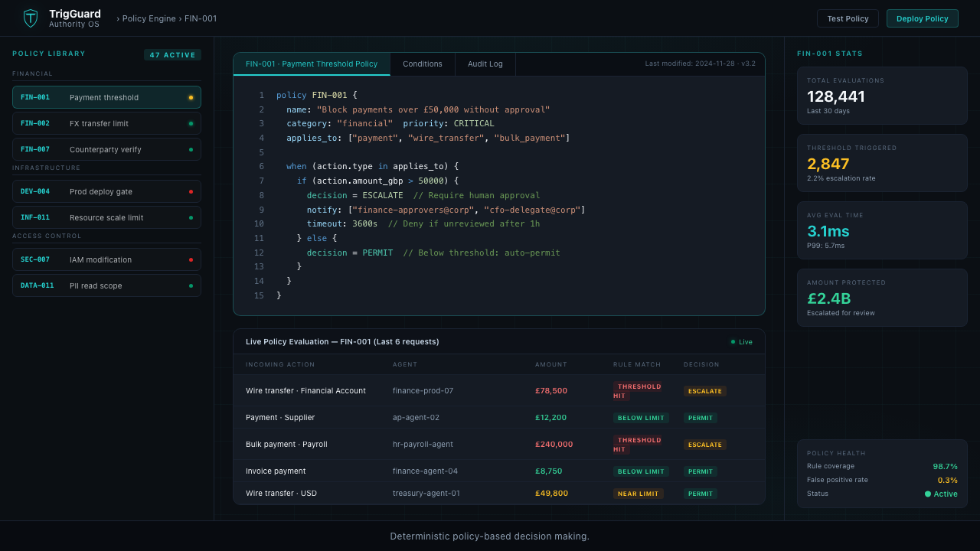Click the Wire transfer · Financial Account row
The width and height of the screenshot is (980, 551).
click(498, 390)
